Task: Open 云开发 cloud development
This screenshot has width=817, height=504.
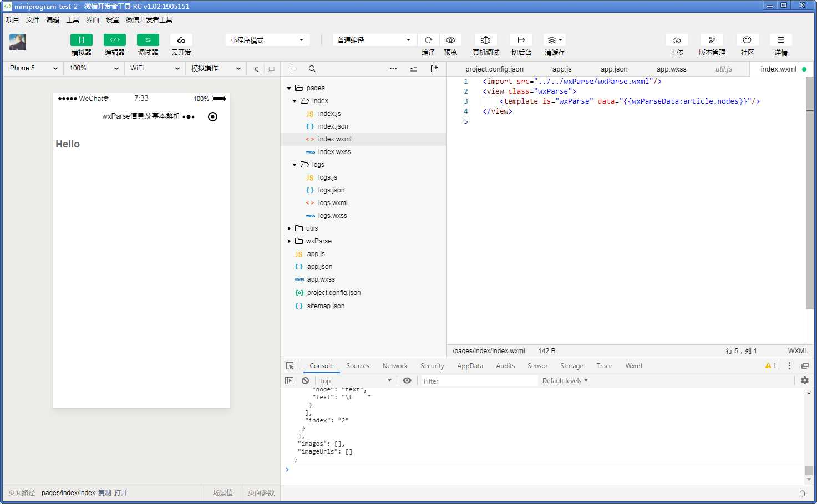Action: (181, 40)
